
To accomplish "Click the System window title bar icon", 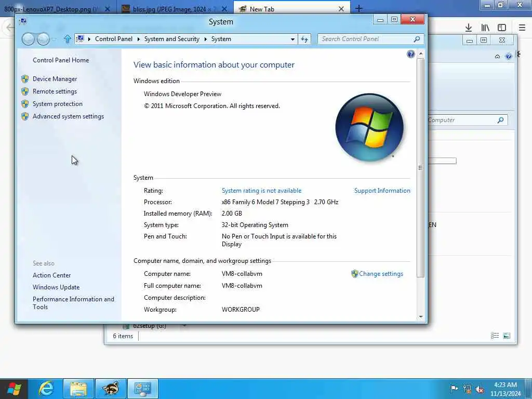I will (23, 21).
